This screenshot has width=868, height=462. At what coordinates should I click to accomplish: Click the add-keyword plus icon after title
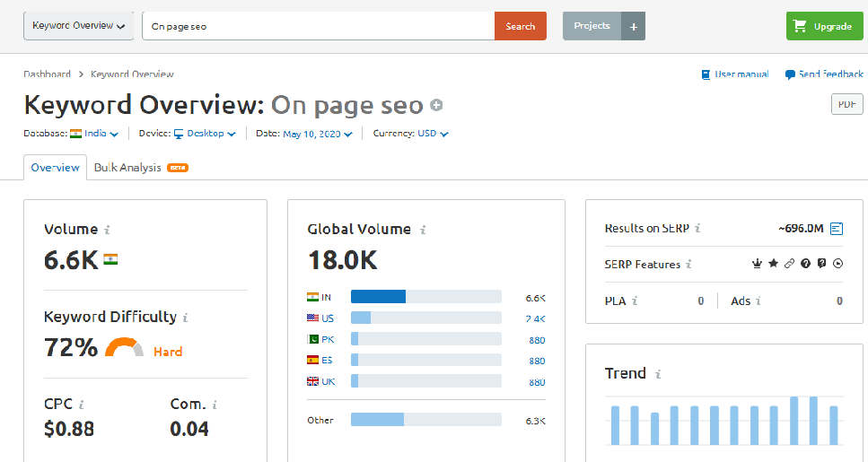pos(437,105)
